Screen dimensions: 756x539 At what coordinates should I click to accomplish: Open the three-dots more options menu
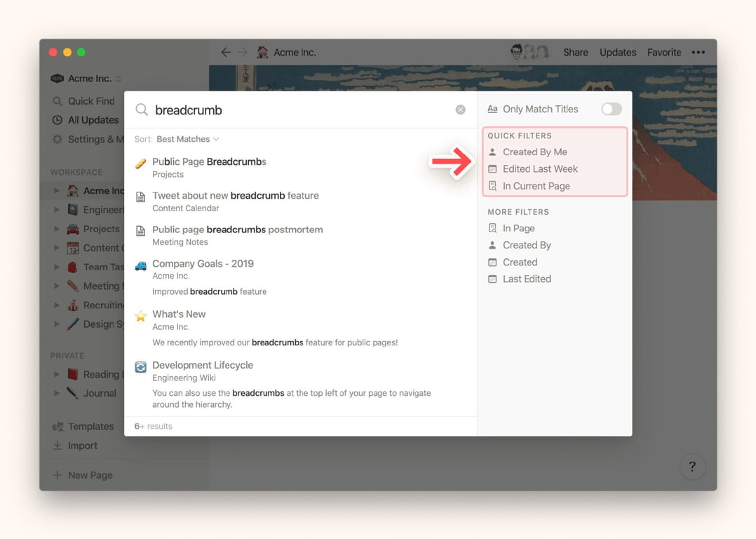[698, 52]
